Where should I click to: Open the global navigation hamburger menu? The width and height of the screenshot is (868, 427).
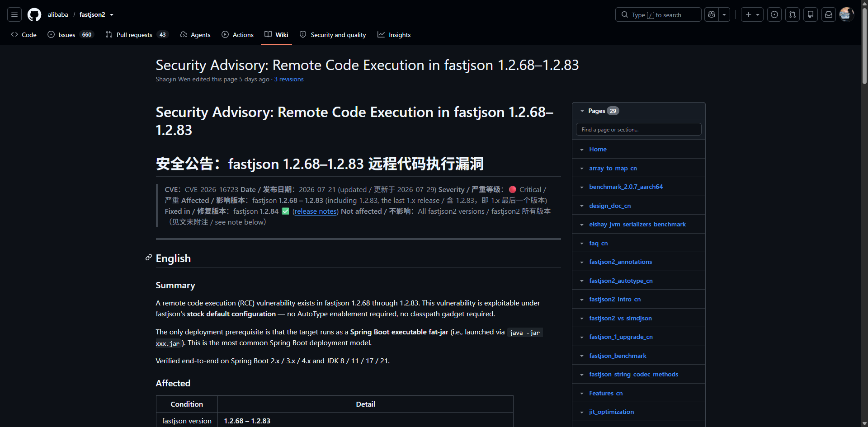(x=14, y=14)
